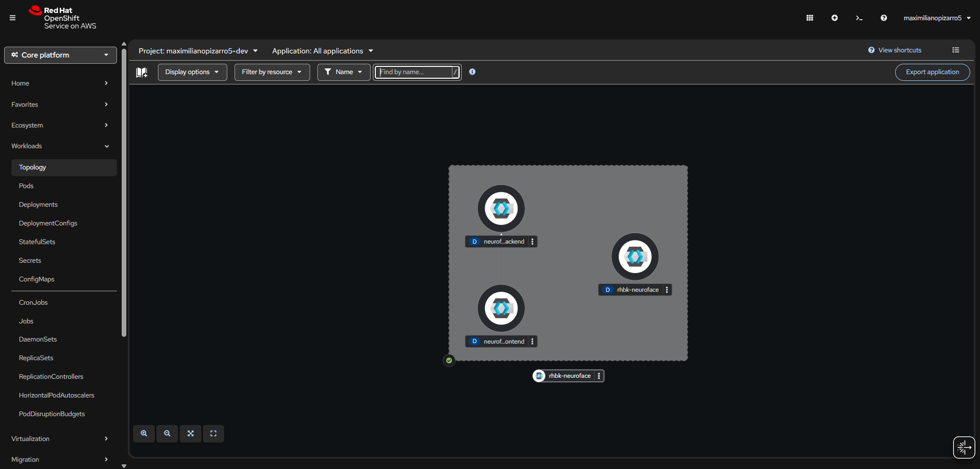
Task: Open the topology list view icon
Action: (x=956, y=50)
